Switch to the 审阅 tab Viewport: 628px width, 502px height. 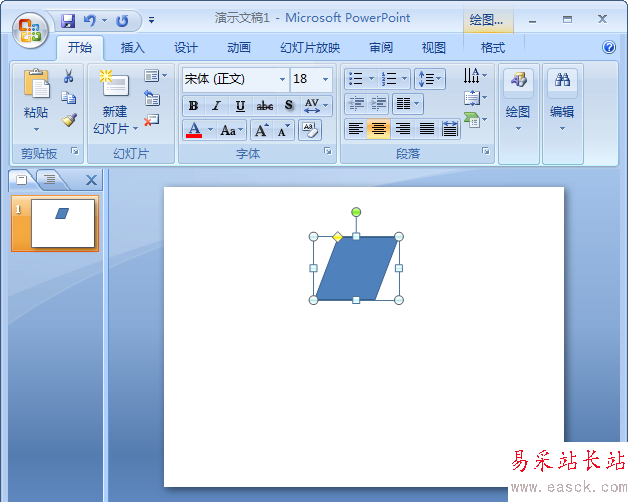tap(381, 48)
